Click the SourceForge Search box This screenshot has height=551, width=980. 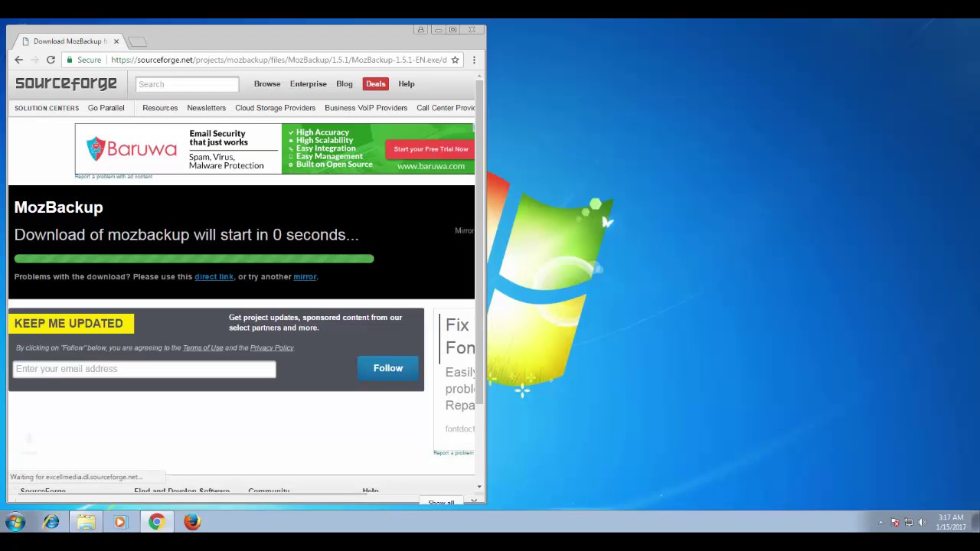188,84
